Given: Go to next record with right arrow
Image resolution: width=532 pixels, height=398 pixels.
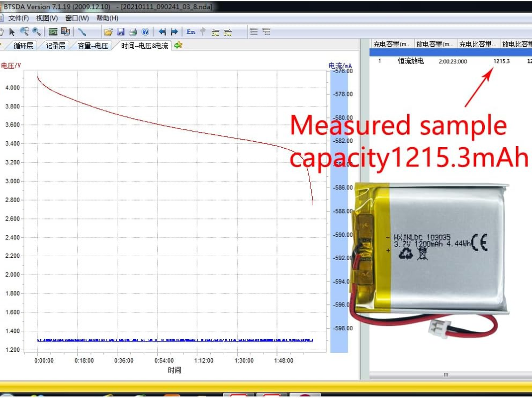Looking at the screenshot, I should pyautogui.click(x=174, y=32).
